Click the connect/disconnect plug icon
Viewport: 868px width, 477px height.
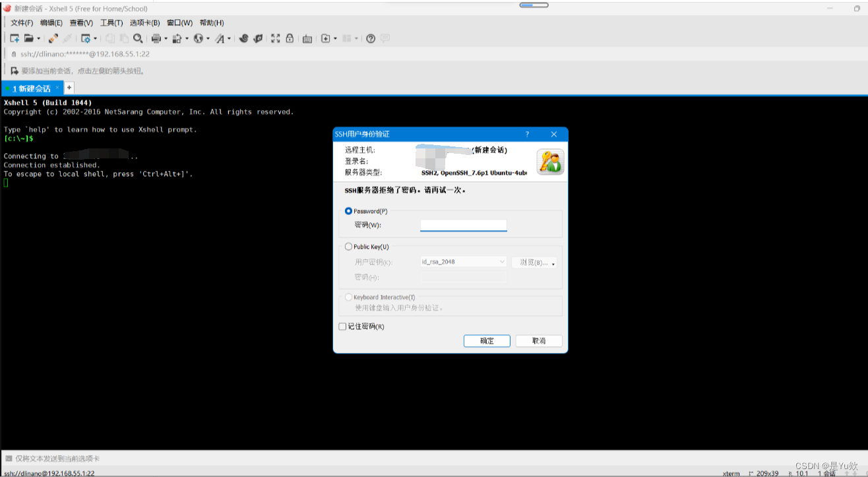[x=53, y=38]
